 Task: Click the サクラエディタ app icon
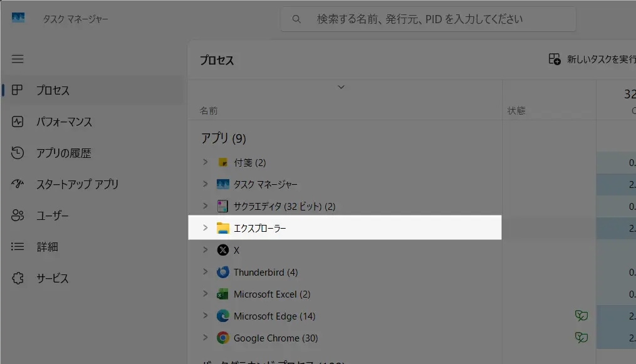coord(222,206)
